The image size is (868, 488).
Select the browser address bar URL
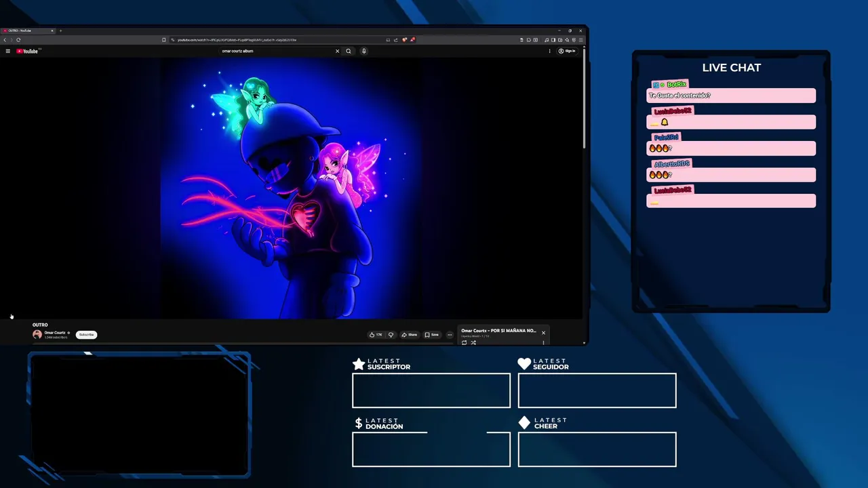237,40
